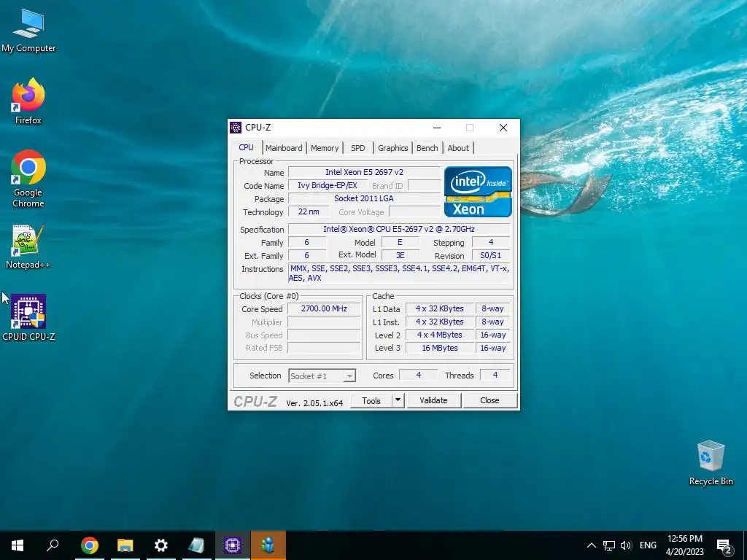Click the orange highlighted taskbar app
Viewport: 747px width, 560px height.
coord(268,545)
